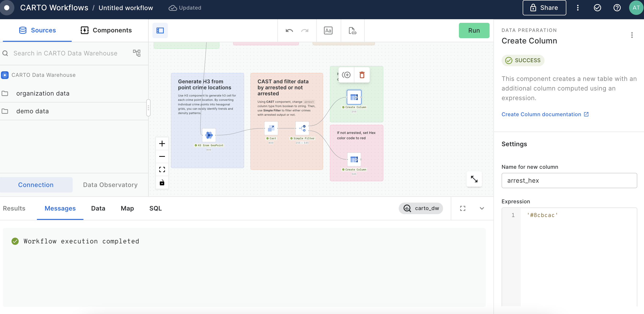The height and width of the screenshot is (314, 644).
Task: Open the three-dot menu beside Share
Action: coord(578,8)
